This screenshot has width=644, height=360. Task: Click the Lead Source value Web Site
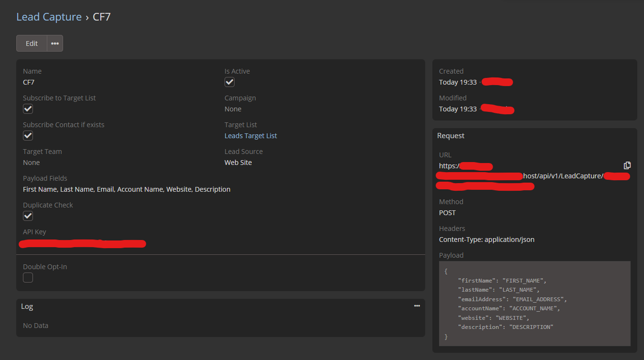coord(238,163)
